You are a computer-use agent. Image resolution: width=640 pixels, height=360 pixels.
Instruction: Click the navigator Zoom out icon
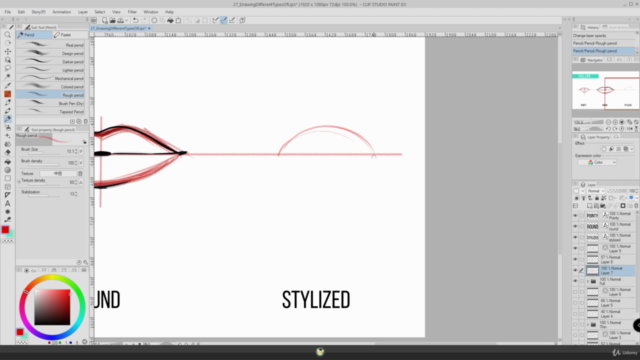(609, 122)
